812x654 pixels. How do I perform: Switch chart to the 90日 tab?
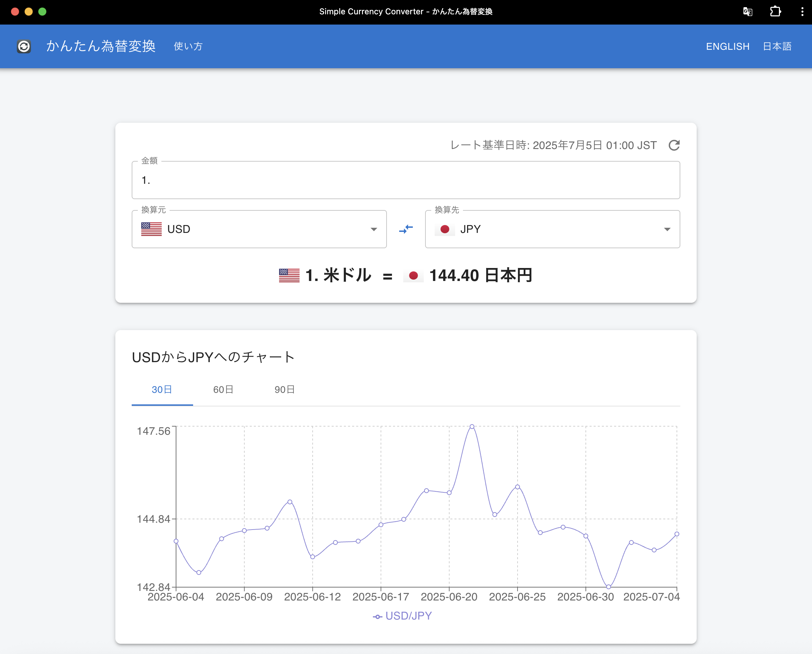tap(285, 389)
